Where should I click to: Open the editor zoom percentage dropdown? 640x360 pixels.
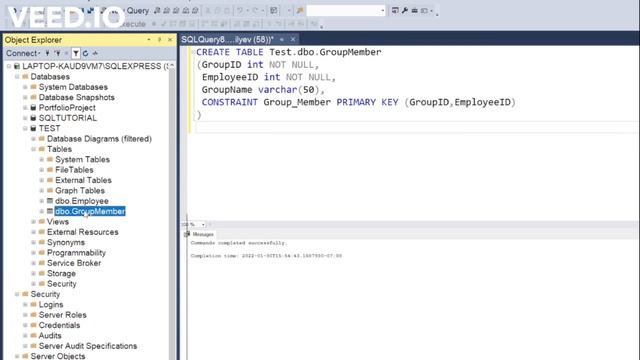(203, 224)
